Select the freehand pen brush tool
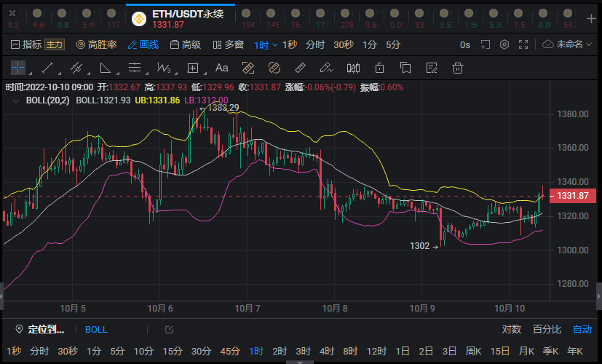602x364 pixels. point(326,68)
